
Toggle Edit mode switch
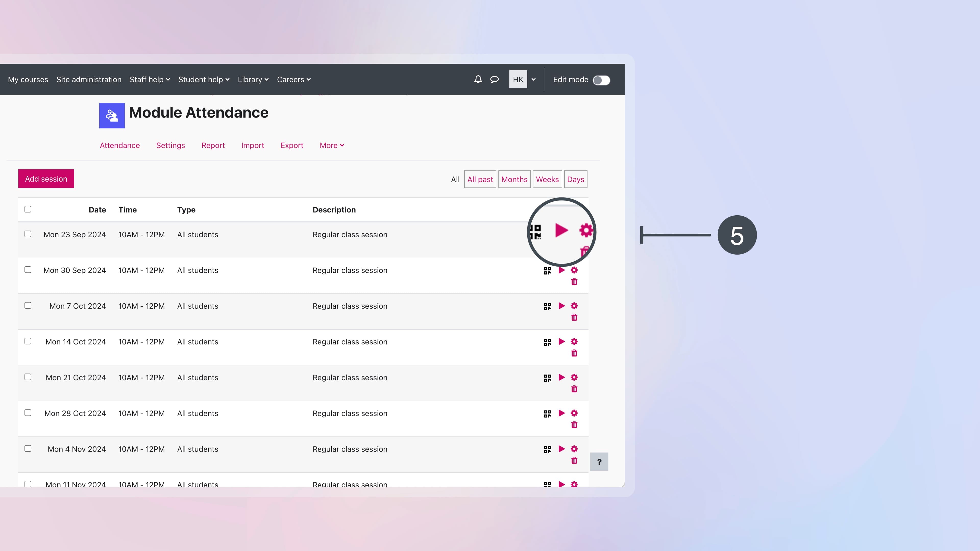[601, 80]
